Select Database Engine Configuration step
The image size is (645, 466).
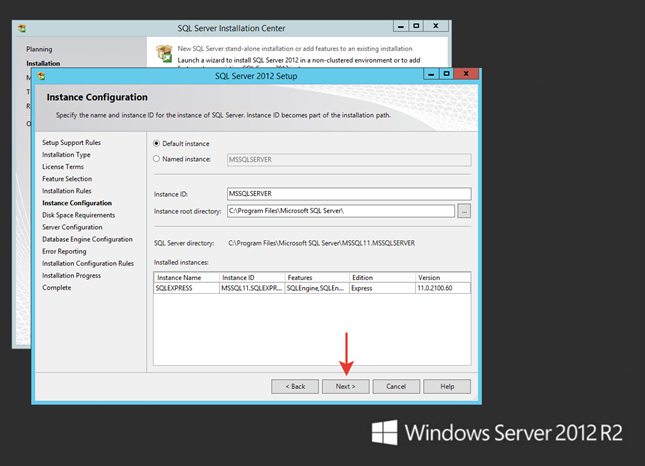pos(87,239)
